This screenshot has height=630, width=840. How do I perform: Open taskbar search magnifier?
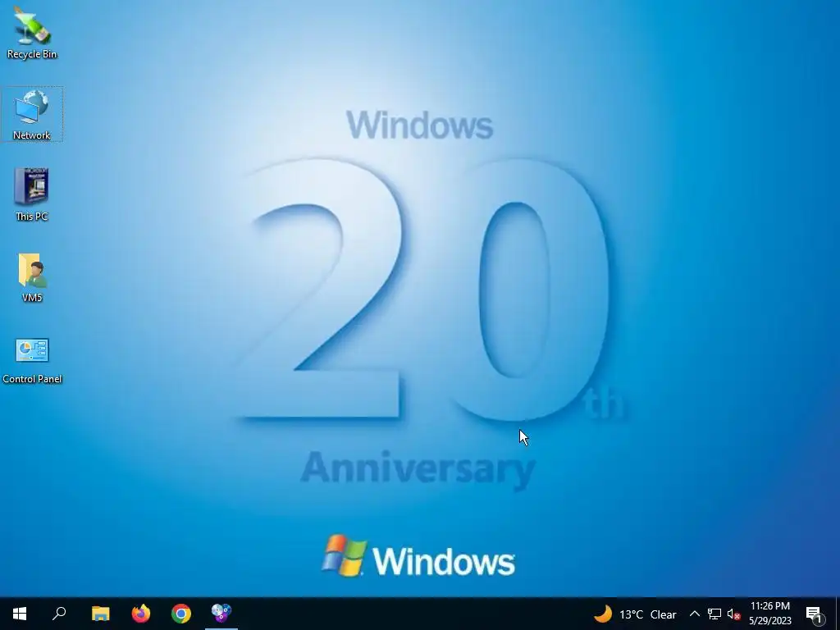(x=59, y=614)
